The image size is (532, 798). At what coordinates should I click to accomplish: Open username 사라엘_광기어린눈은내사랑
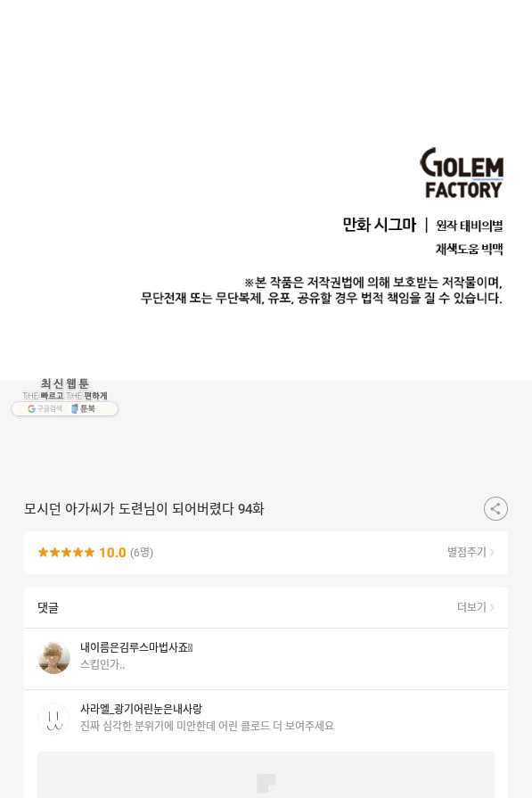pos(141,709)
